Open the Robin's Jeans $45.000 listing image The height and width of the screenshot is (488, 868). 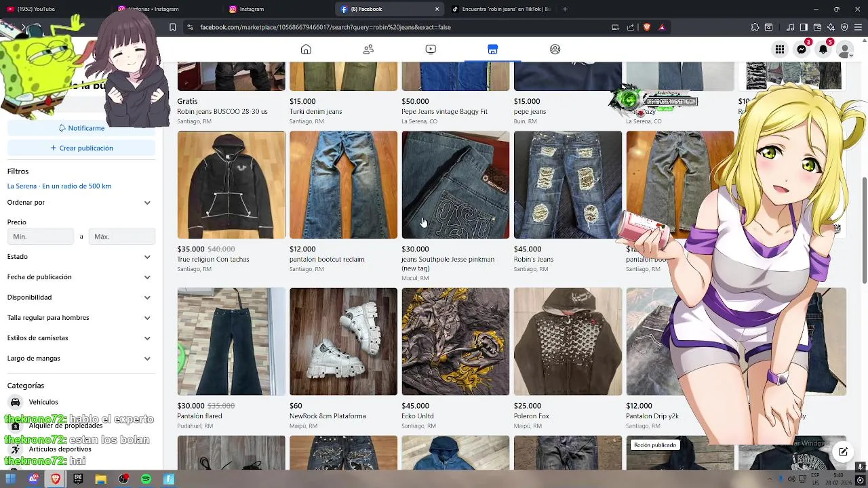[568, 184]
